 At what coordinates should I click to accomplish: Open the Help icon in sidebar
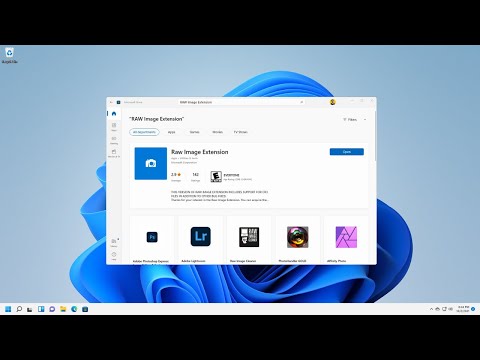pyautogui.click(x=114, y=256)
